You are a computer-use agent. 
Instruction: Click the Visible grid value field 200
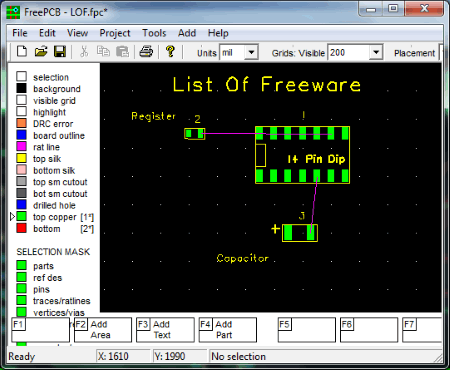[x=349, y=52]
